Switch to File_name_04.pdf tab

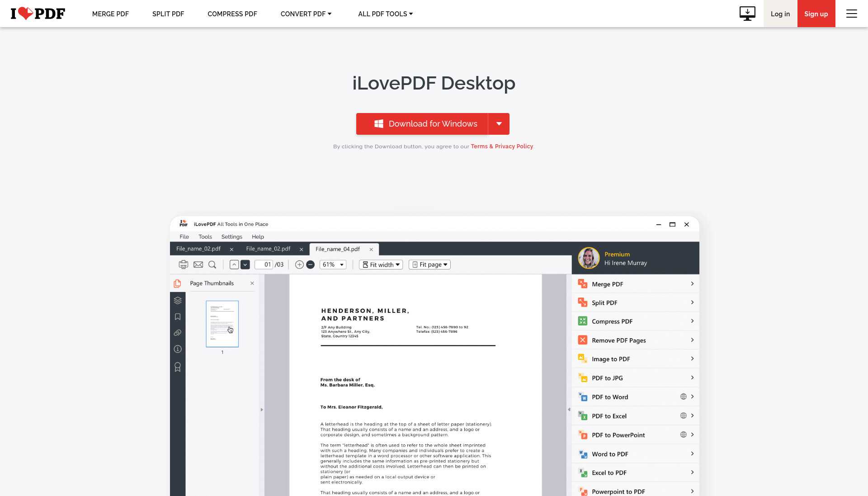coord(338,249)
